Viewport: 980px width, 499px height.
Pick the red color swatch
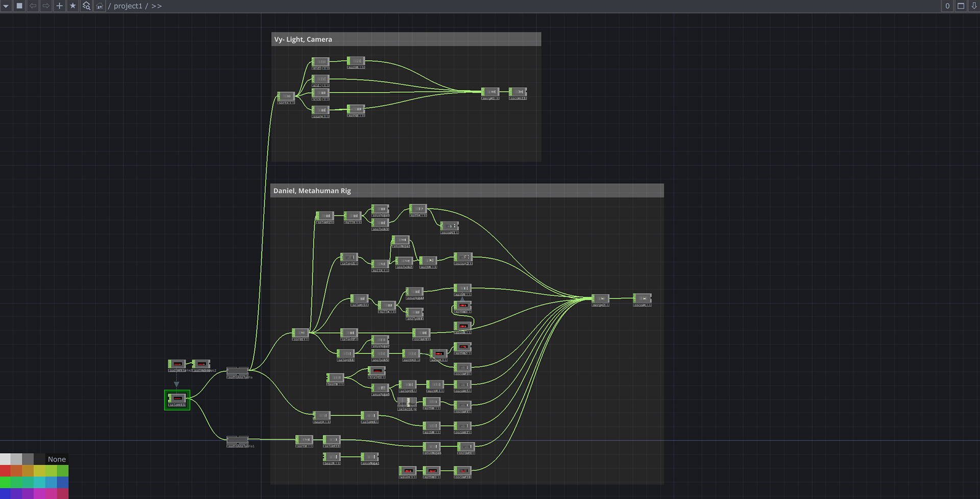pos(5,470)
